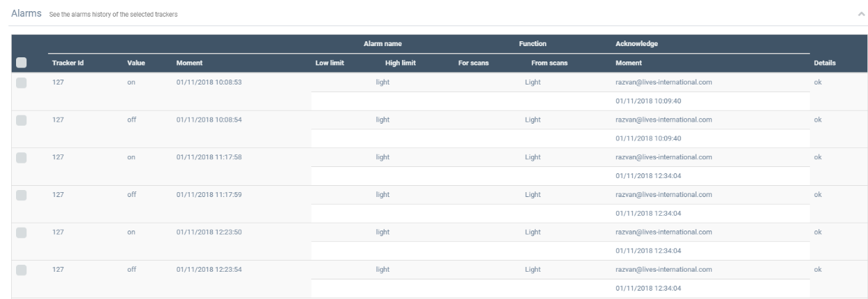Viewport: 868px width, 299px height.
Task: Tick checkbox for alarm at 11:17:58
Action: point(21,157)
